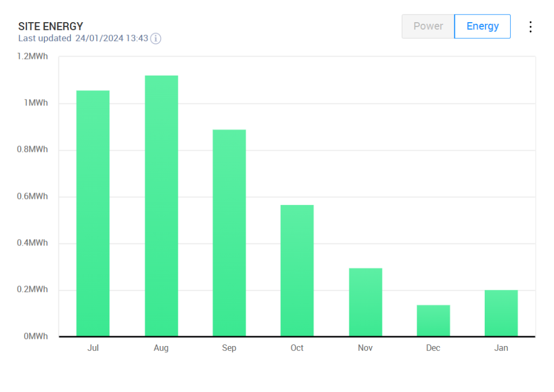Click the info icon next to last updated
This screenshot has width=554, height=392.
(155, 38)
